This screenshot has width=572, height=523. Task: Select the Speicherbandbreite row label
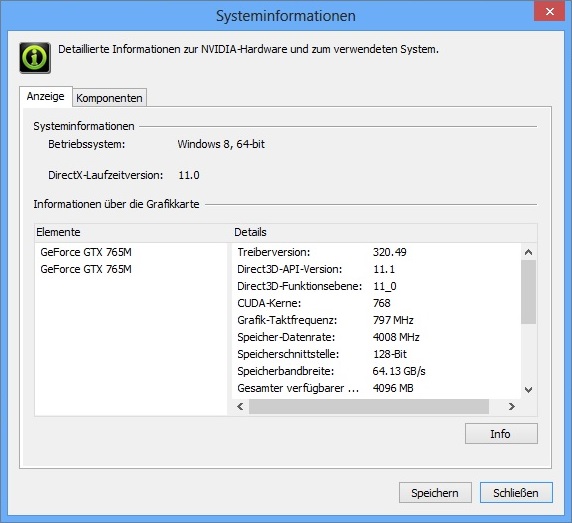pyautogui.click(x=286, y=371)
